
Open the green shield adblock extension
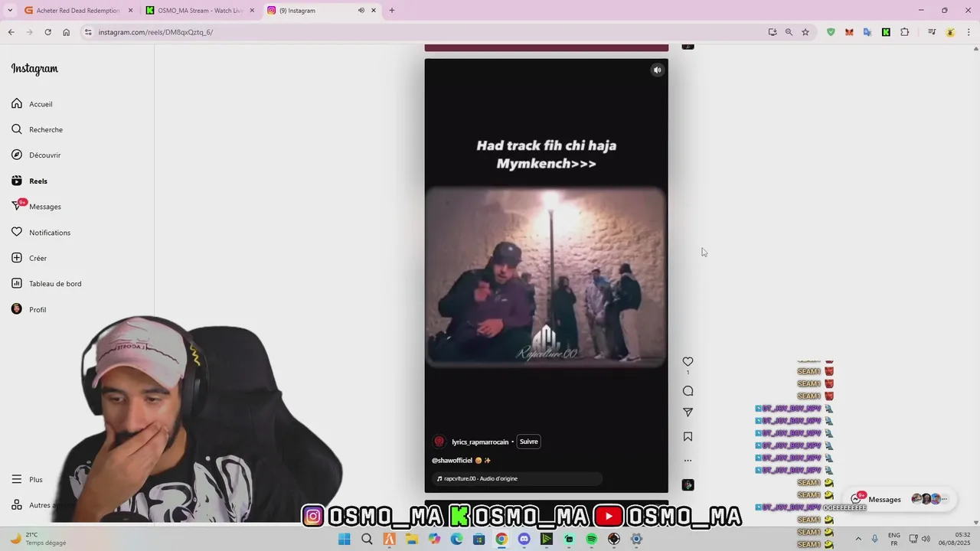[831, 32]
